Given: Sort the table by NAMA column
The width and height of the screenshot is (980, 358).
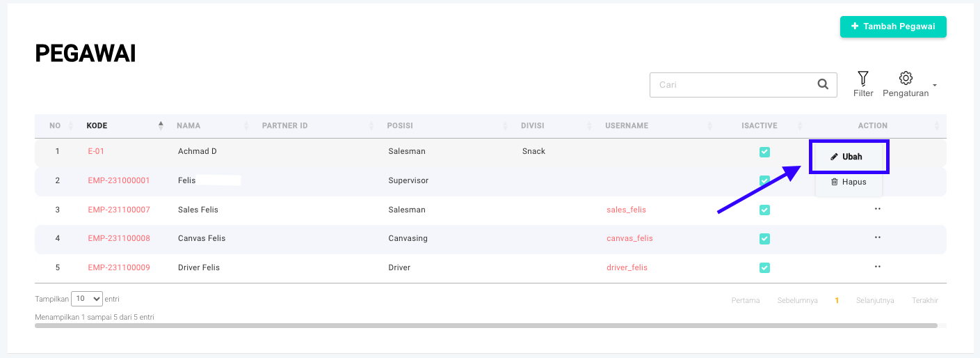Looking at the screenshot, I should [188, 126].
